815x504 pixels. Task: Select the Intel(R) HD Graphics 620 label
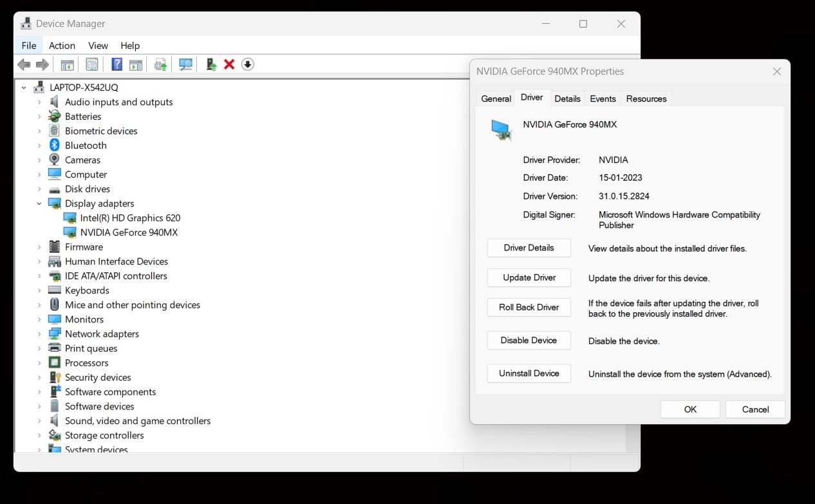[x=130, y=218]
